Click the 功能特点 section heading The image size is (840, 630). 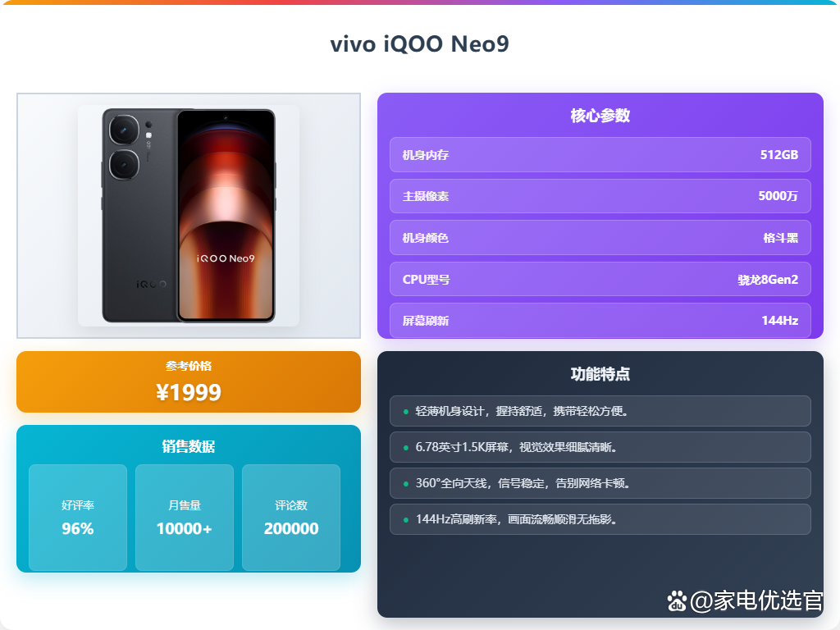point(600,374)
